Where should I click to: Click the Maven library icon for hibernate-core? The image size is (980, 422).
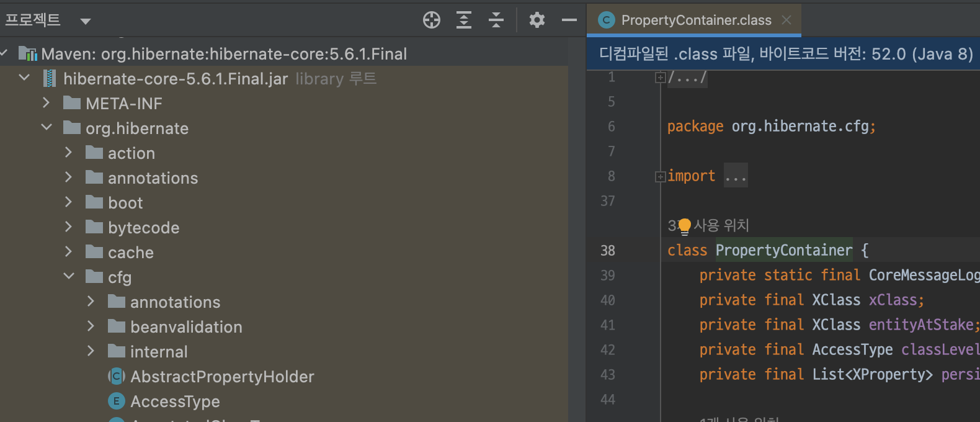pos(28,54)
